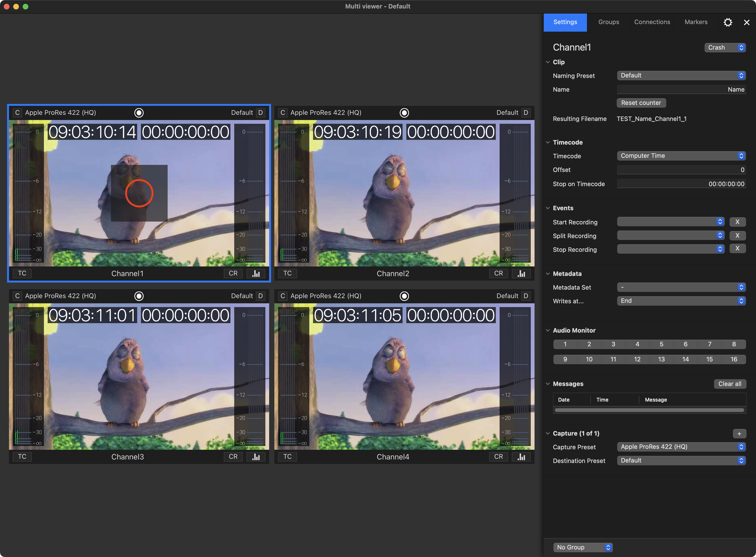Click the D destination icon on Channel4
This screenshot has width=756, height=557.
coord(526,296)
